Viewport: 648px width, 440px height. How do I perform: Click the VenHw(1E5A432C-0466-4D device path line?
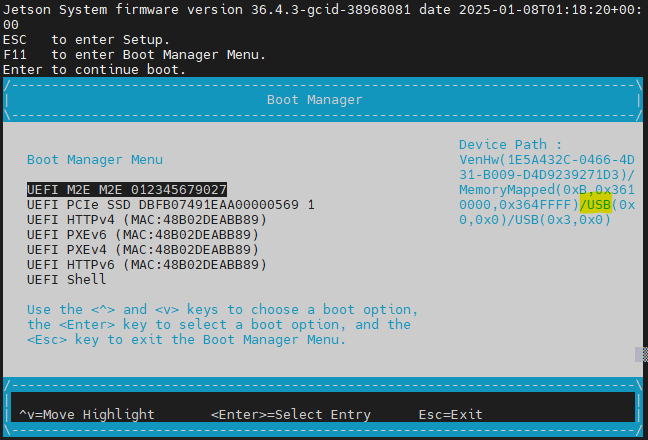pos(547,160)
